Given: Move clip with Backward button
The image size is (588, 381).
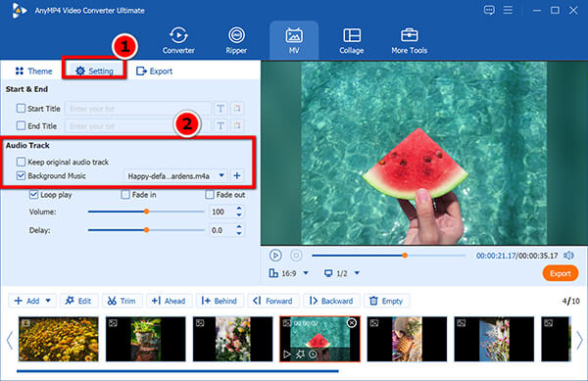Looking at the screenshot, I should (331, 301).
